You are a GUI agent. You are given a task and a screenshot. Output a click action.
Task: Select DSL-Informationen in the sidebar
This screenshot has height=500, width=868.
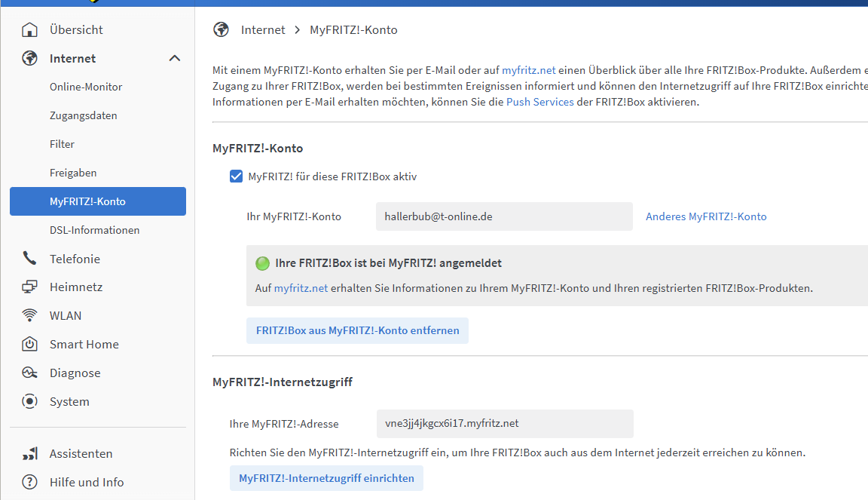(x=94, y=231)
